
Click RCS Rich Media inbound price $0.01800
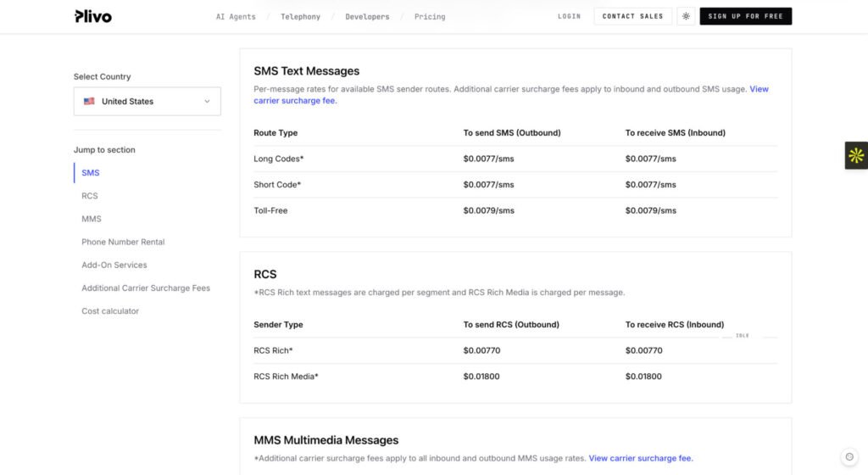coord(644,377)
